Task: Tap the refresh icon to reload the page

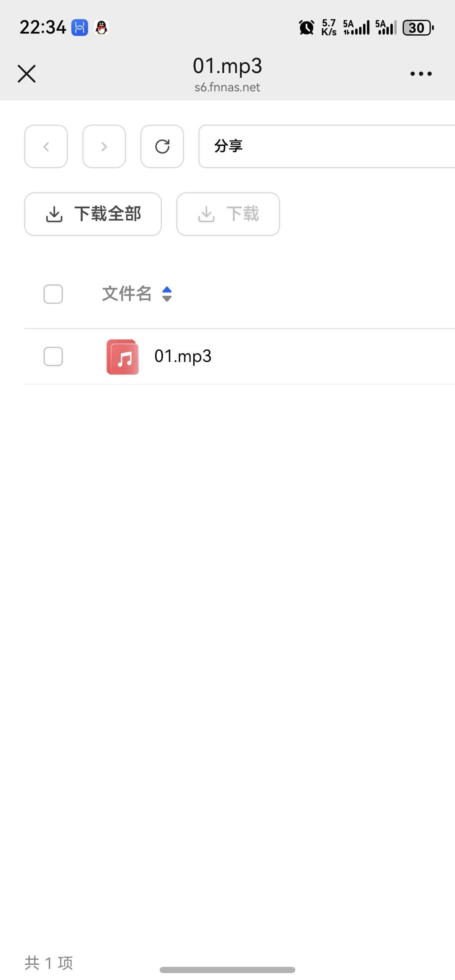Action: pyautogui.click(x=162, y=147)
